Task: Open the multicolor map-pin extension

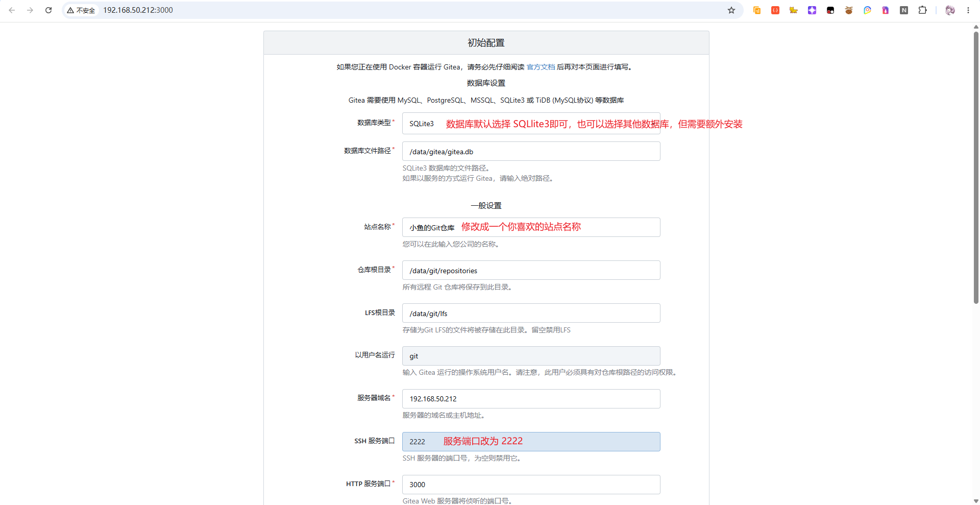Action: tap(867, 10)
